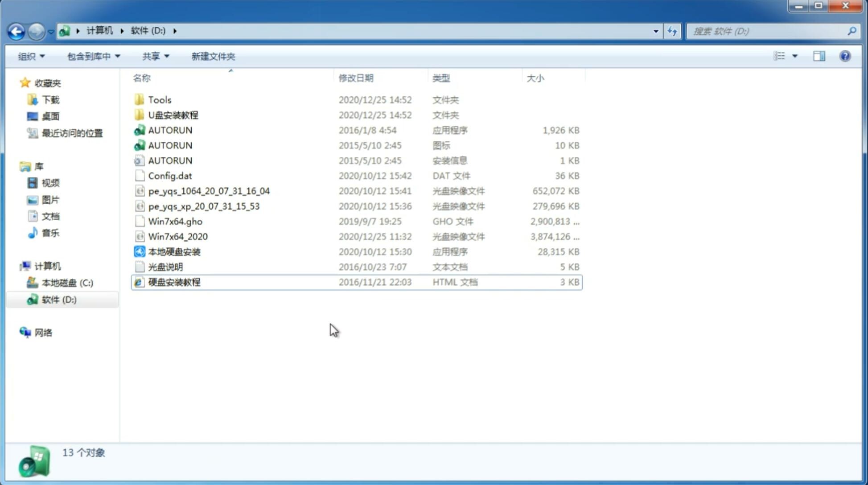Click 包含到库中 button
868x485 pixels.
93,56
